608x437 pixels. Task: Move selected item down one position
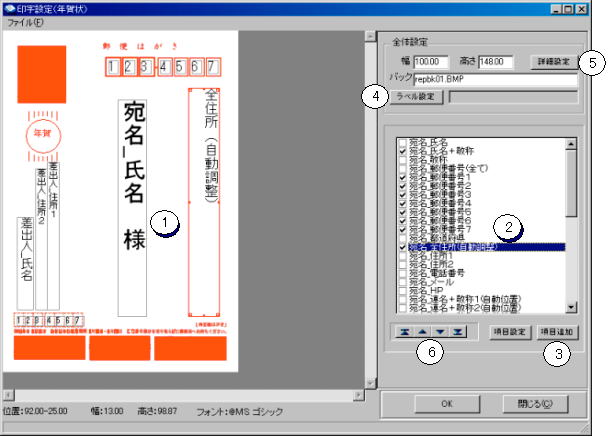(439, 331)
